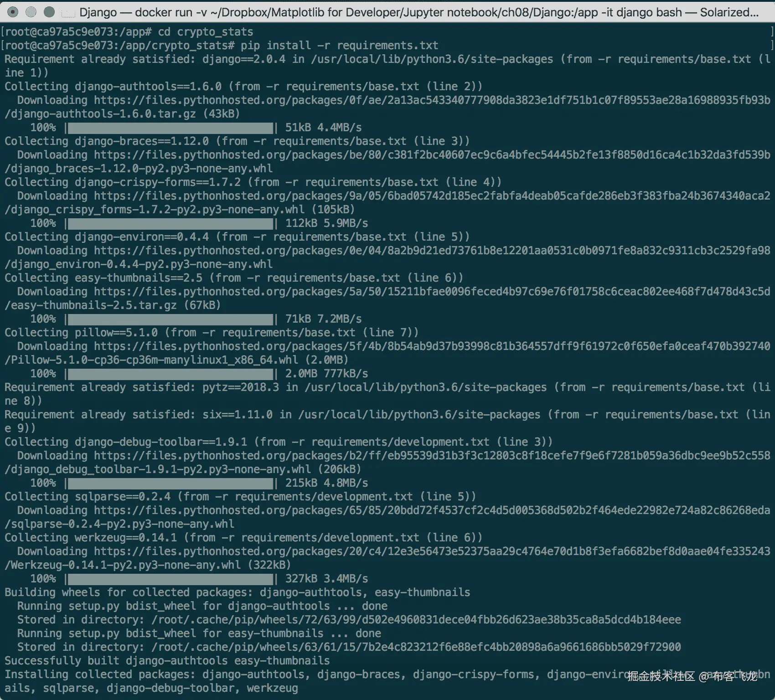
Task: Click 'Collecting easy-thumbnails==2.5' line
Action: 234,278
